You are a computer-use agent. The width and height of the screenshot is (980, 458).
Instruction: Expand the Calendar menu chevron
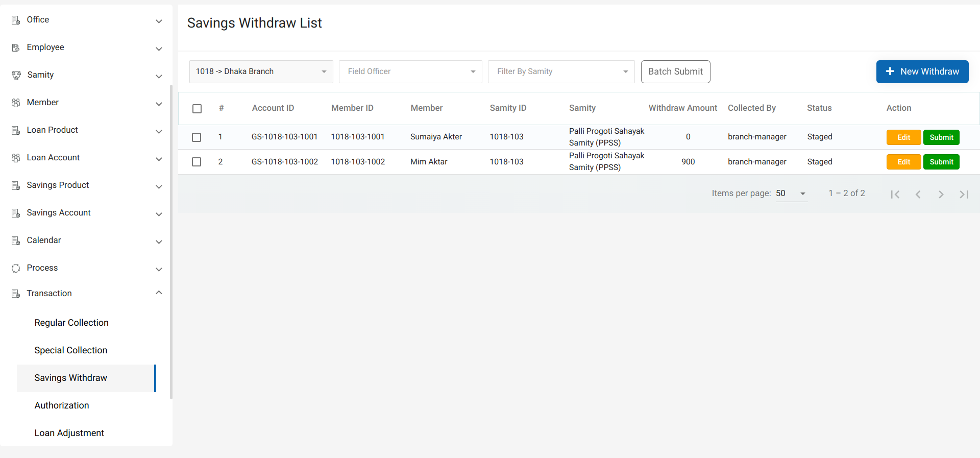click(x=159, y=242)
